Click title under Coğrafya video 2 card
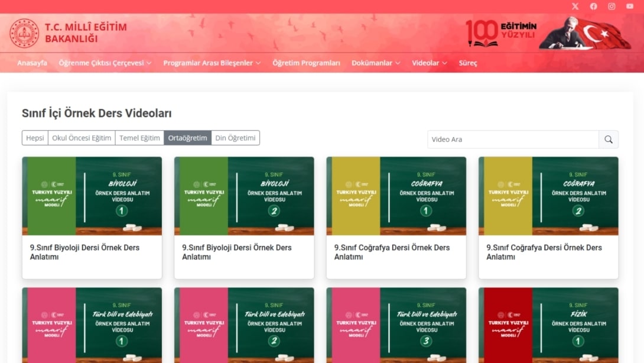 point(544,252)
